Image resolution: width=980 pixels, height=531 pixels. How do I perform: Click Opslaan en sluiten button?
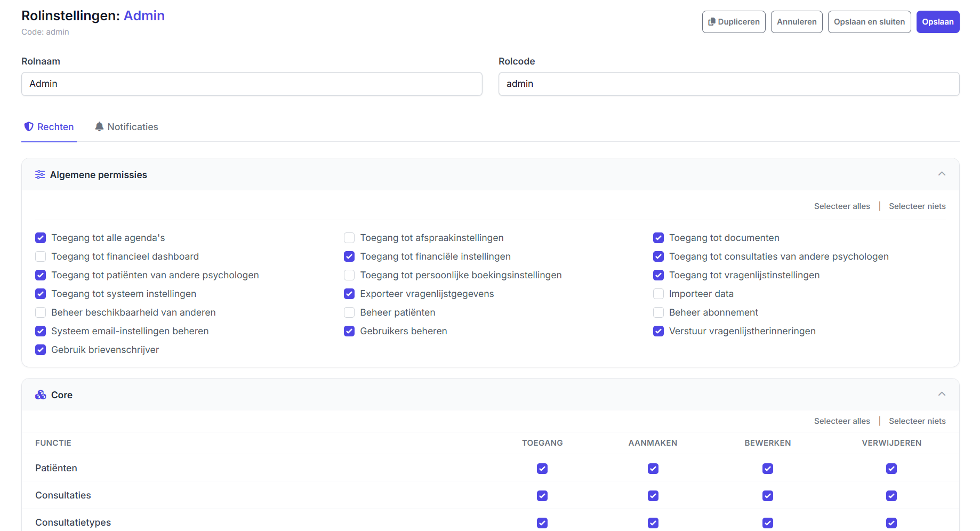(869, 22)
